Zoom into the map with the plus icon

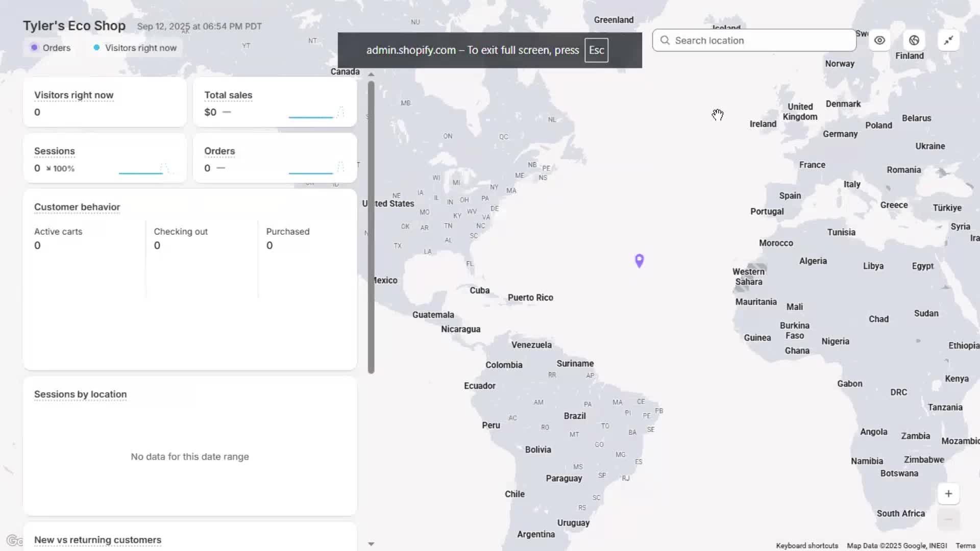point(948,493)
